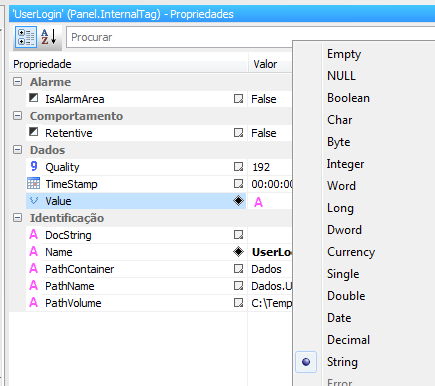Click the Name string type icon
The image size is (435, 386).
click(33, 251)
